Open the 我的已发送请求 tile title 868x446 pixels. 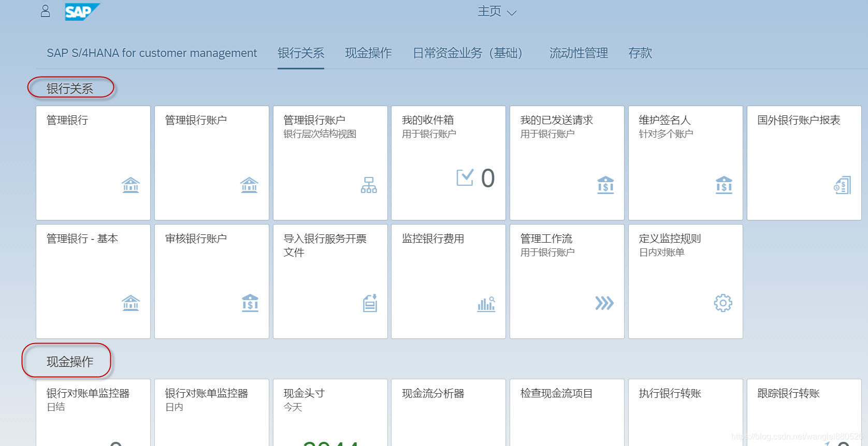click(557, 120)
